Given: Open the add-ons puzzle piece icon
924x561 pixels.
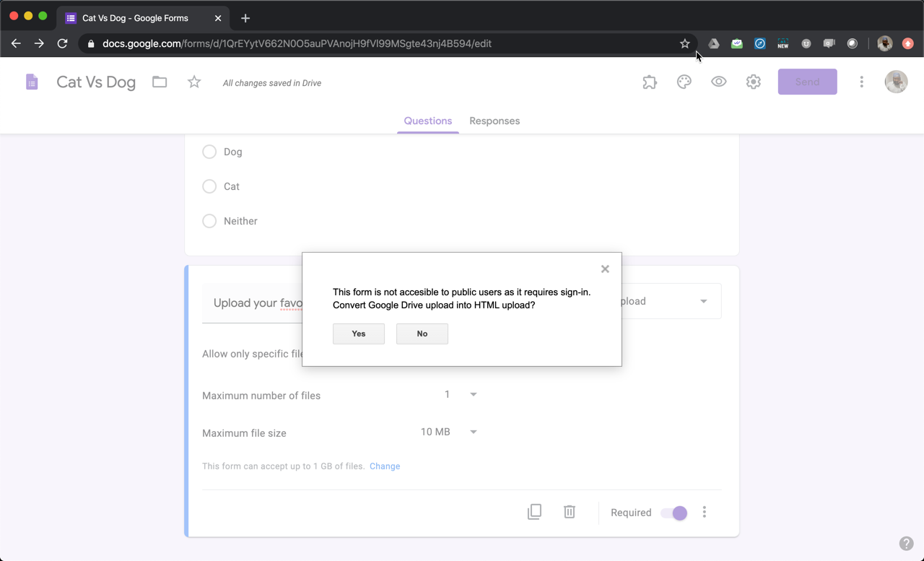Looking at the screenshot, I should (650, 82).
